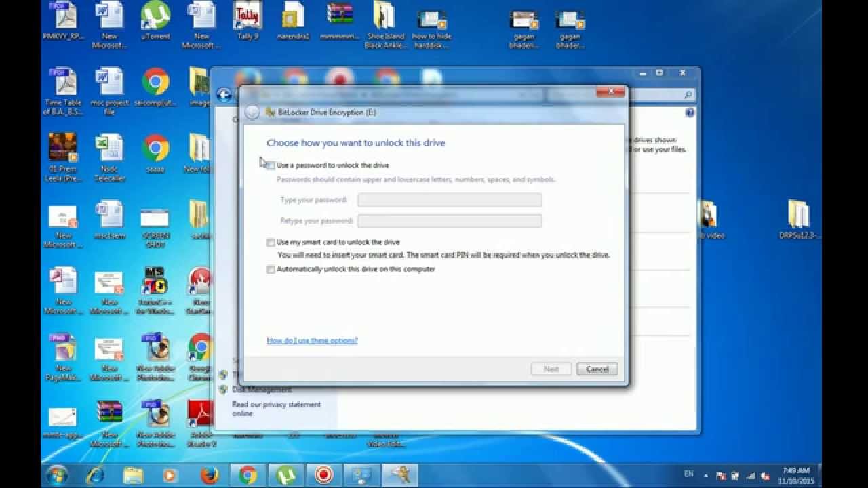Select the uTorrent desktop shortcut
Viewport: 868px width, 488px height.
pos(155,22)
